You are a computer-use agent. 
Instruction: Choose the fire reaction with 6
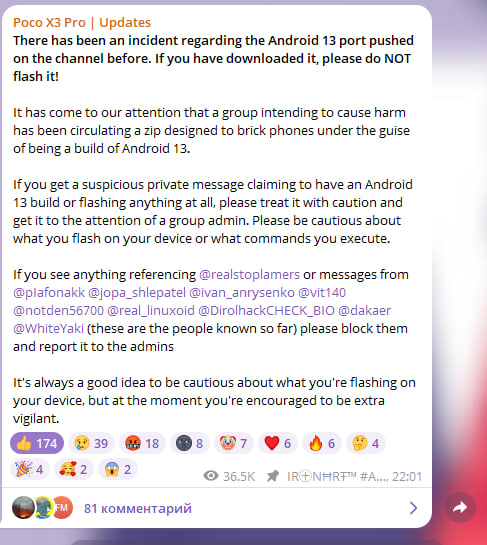pyautogui.click(x=322, y=443)
